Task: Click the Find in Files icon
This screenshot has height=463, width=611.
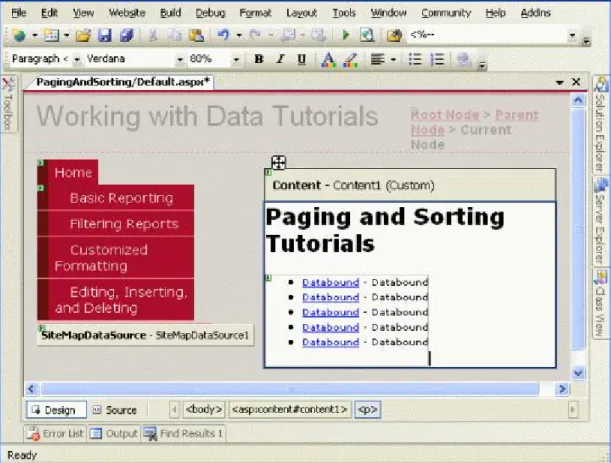Action: point(394,35)
